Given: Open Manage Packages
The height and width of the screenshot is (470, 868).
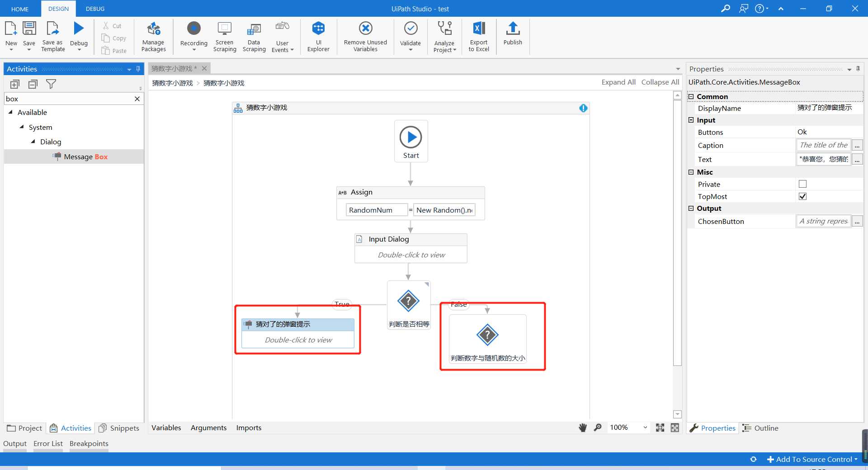Looking at the screenshot, I should tap(153, 36).
